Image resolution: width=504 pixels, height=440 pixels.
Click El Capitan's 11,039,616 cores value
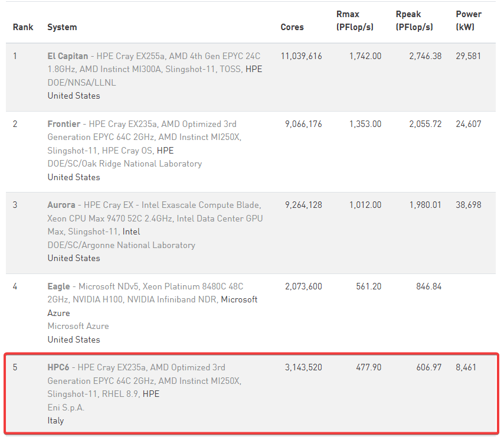tap(302, 56)
